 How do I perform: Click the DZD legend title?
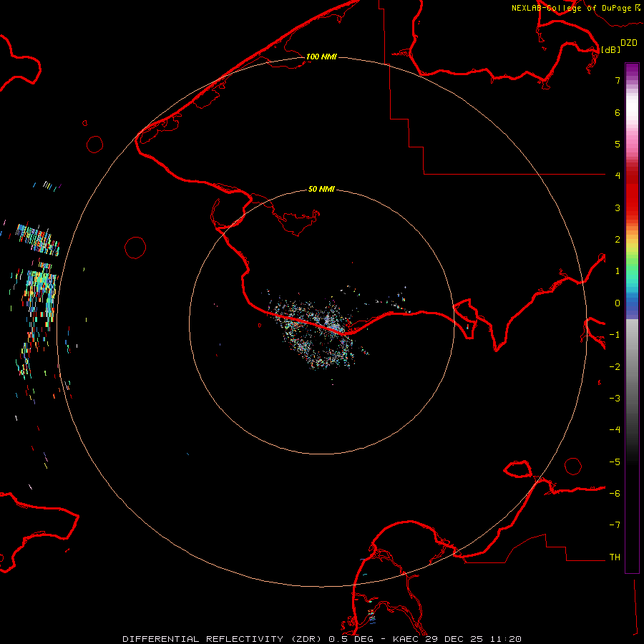click(628, 43)
